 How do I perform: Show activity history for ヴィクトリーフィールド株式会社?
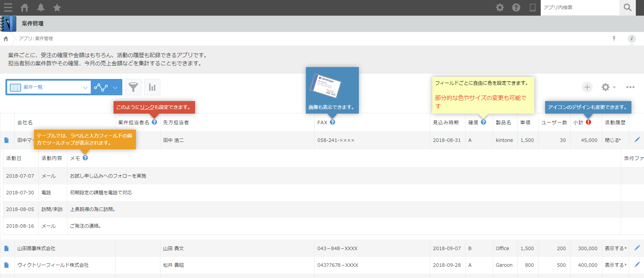click(x=615, y=265)
